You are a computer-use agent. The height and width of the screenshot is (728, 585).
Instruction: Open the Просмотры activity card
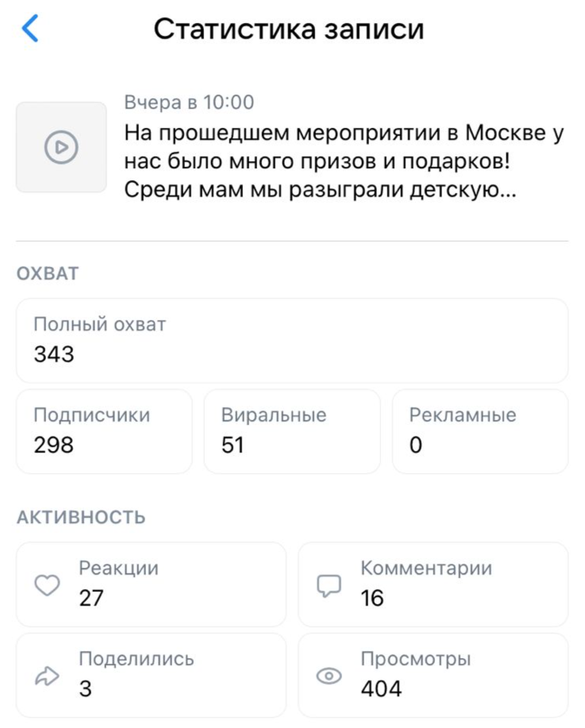point(433,675)
